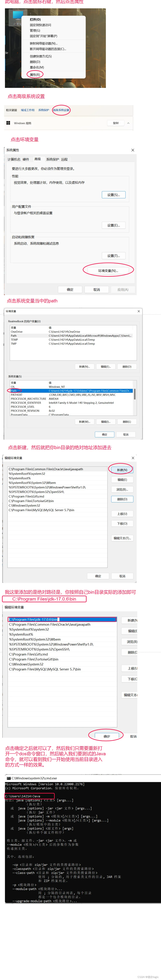Viewport: 161px width, 980px height.
Task: Click the disabled 应用(A) button
Action: point(123,290)
